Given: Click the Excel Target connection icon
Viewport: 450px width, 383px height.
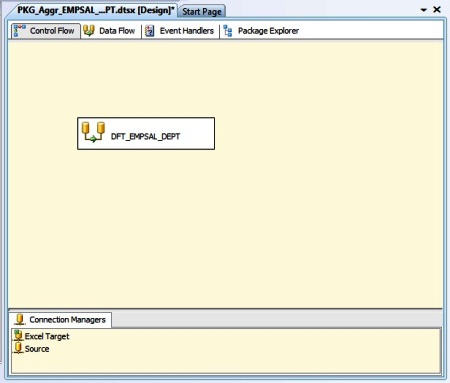Looking at the screenshot, I should [x=18, y=336].
